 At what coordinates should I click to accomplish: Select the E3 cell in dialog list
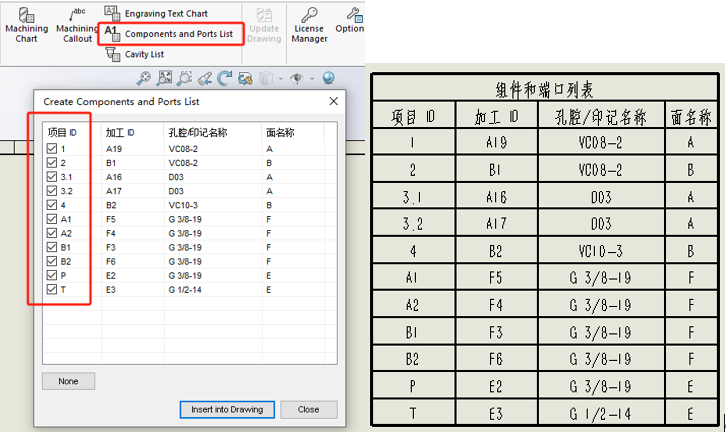pyautogui.click(x=111, y=289)
